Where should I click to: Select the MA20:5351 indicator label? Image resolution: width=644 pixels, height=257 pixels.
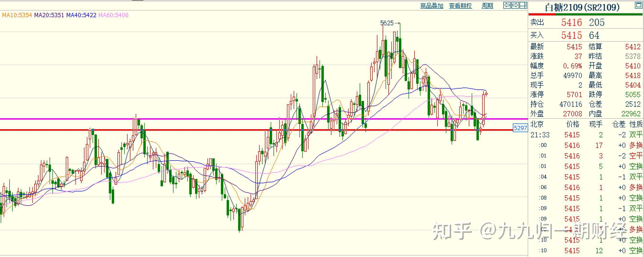(49, 15)
